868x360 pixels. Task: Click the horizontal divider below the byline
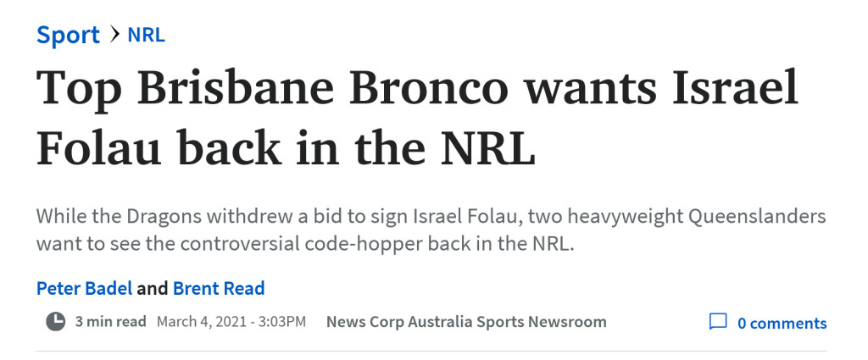coord(431,352)
